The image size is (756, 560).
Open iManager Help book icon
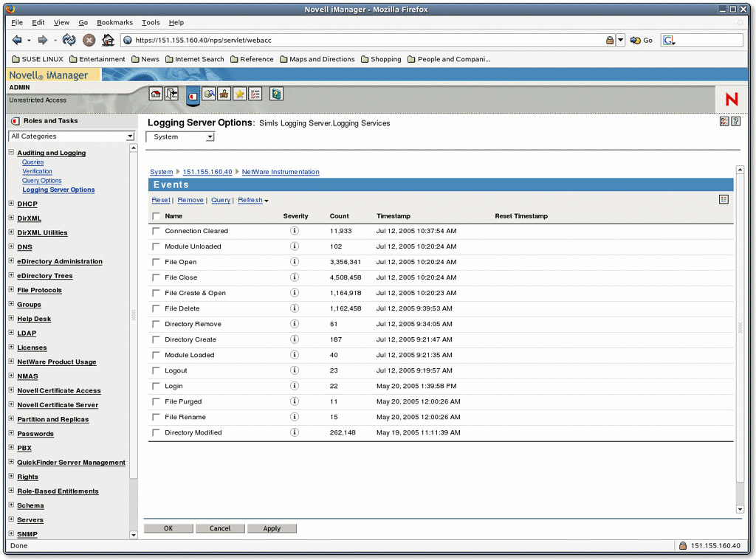coord(276,94)
